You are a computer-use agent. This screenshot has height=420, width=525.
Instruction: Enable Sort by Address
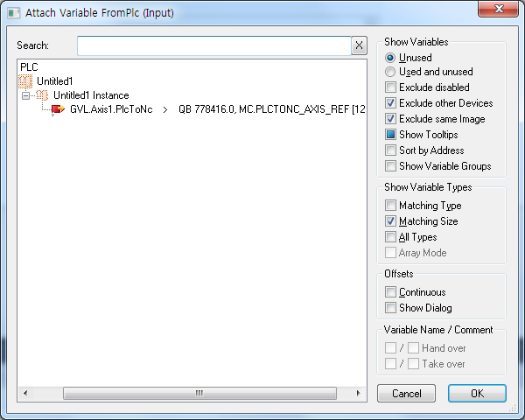click(390, 150)
